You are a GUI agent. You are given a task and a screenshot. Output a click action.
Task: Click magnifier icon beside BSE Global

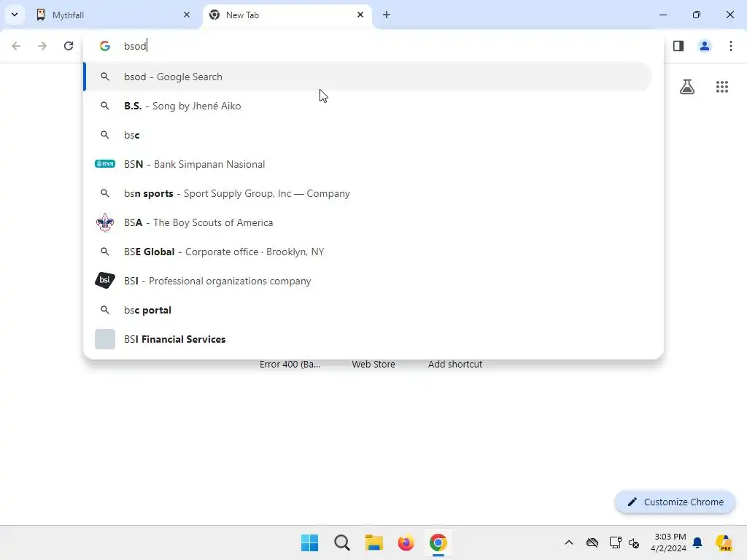click(105, 252)
